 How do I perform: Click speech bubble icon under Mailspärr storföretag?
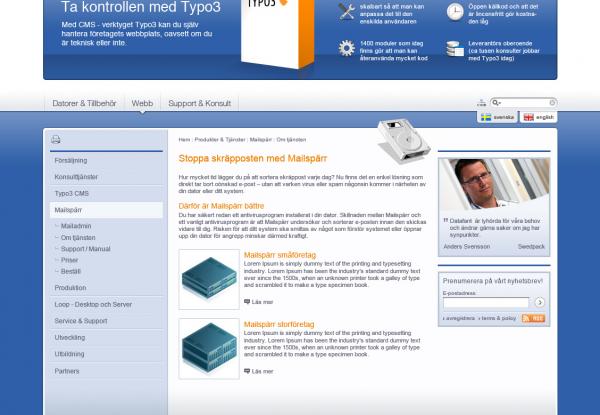point(247,371)
